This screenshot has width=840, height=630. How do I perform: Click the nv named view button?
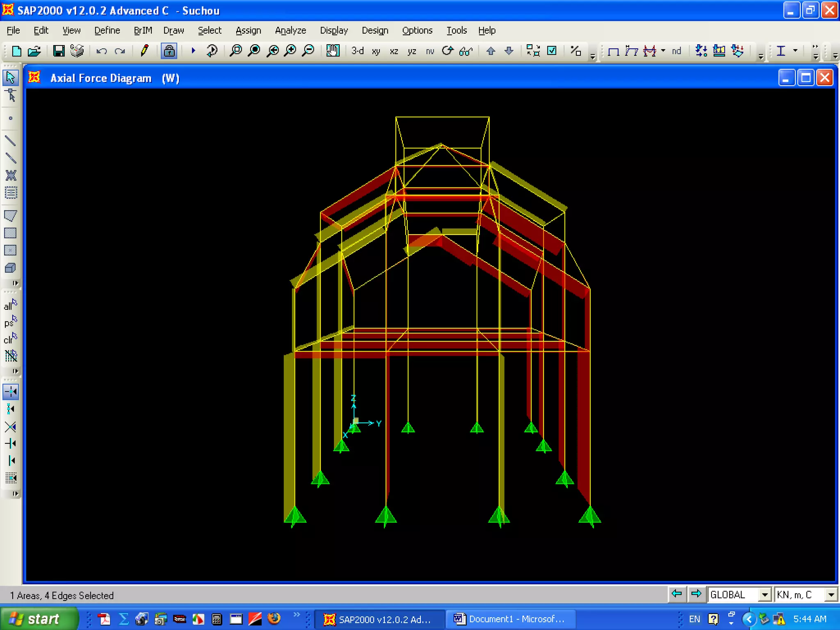(x=430, y=51)
